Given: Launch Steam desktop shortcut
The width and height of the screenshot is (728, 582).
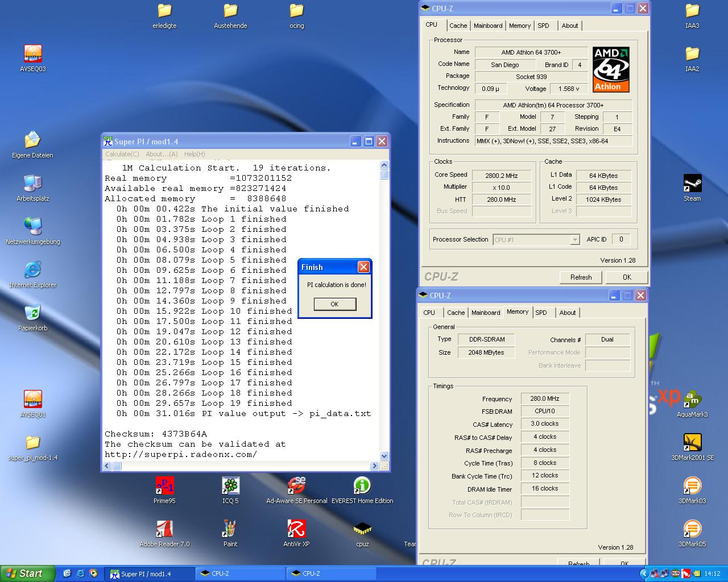Looking at the screenshot, I should [692, 188].
